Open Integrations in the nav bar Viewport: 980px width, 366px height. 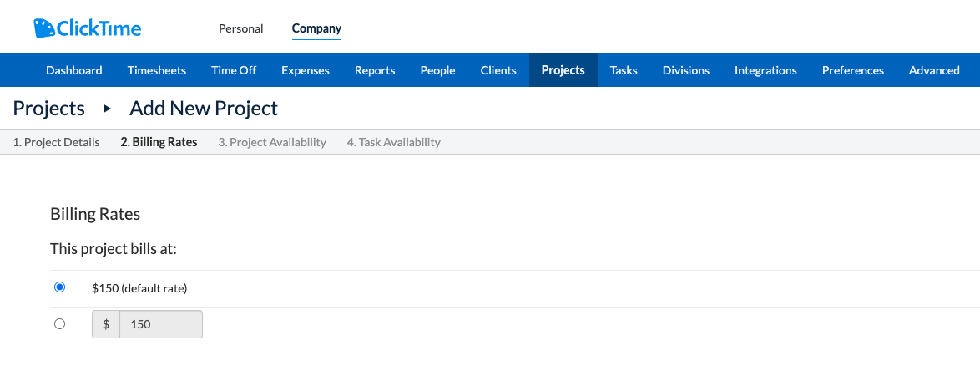tap(765, 70)
